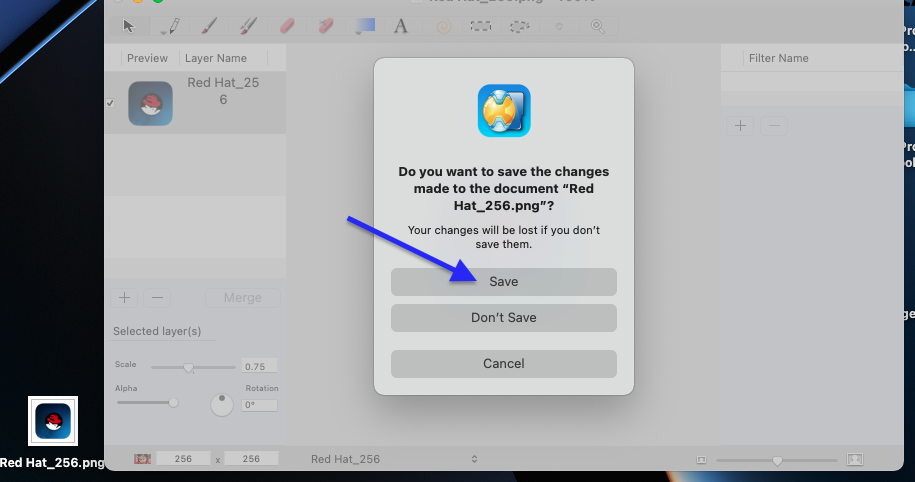The width and height of the screenshot is (915, 482).
Task: Click the Red Hat_25 6 layer name
Action: point(223,91)
